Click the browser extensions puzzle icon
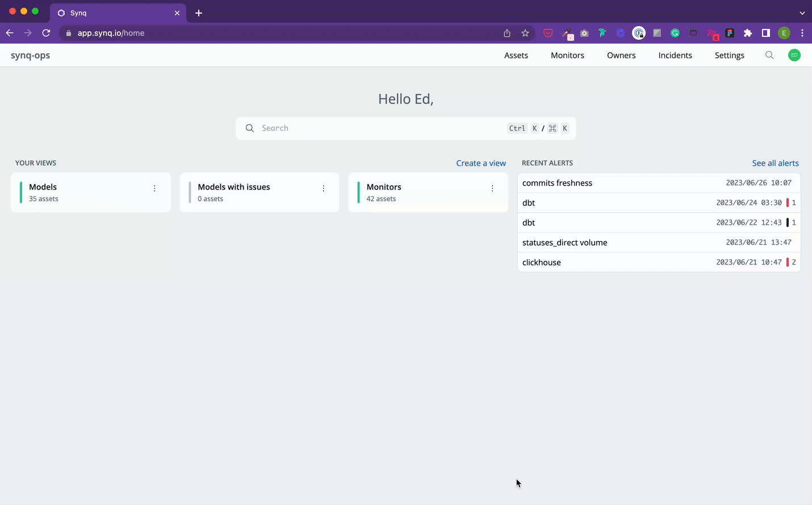Screen dimensions: 812x505 pos(748,33)
